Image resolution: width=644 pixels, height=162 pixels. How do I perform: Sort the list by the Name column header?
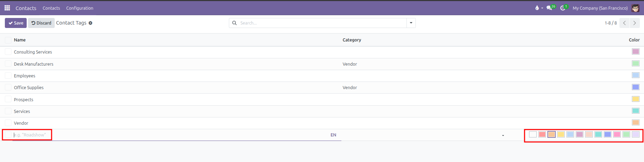coord(20,40)
